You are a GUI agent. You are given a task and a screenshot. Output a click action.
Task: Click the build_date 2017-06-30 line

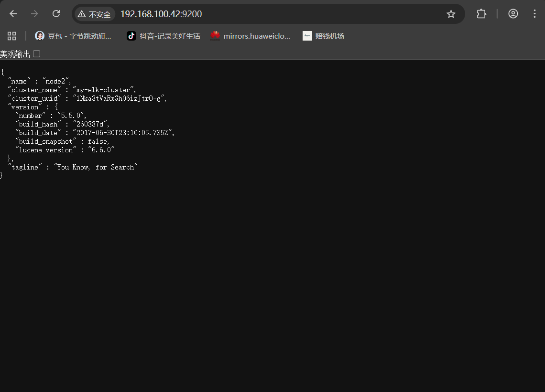tap(95, 133)
